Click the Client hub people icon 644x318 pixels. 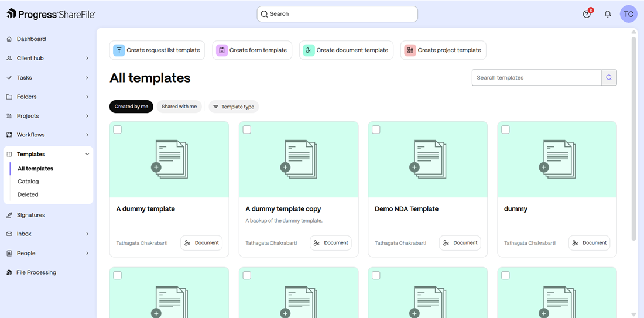[9, 59]
